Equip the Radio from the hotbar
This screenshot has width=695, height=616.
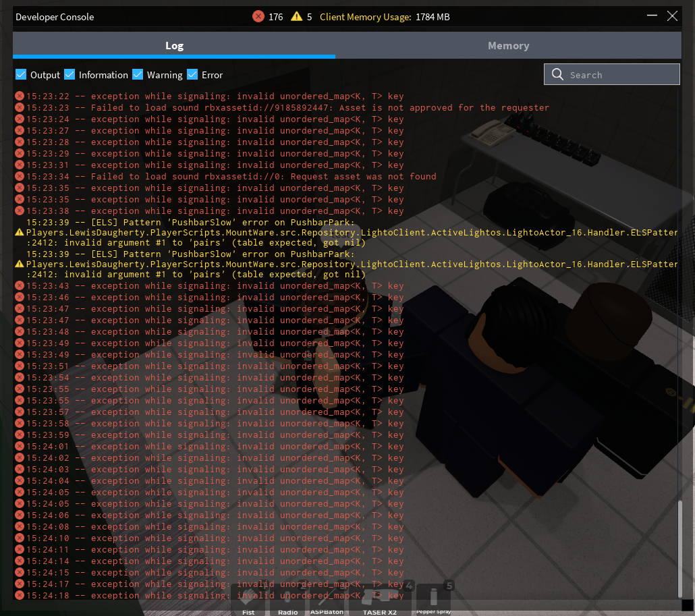click(x=287, y=599)
